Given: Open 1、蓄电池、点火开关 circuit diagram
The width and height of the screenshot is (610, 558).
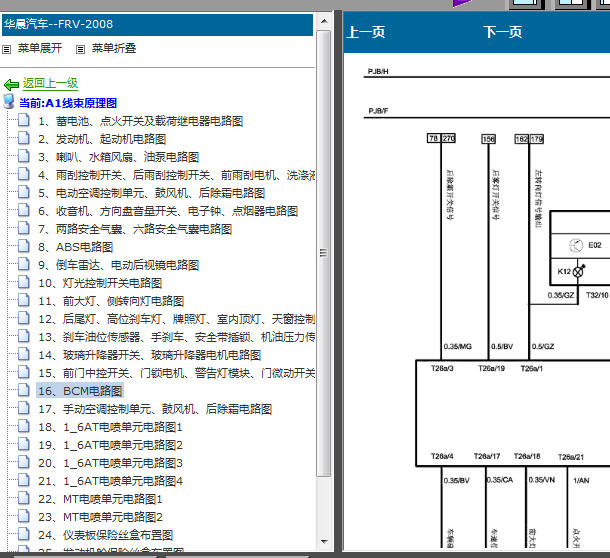Looking at the screenshot, I should [140, 121].
